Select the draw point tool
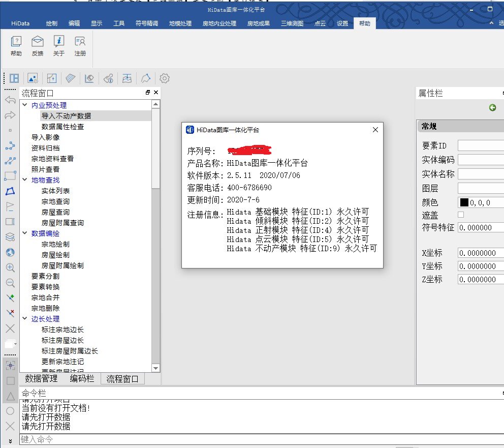The image size is (504, 448). point(10,130)
